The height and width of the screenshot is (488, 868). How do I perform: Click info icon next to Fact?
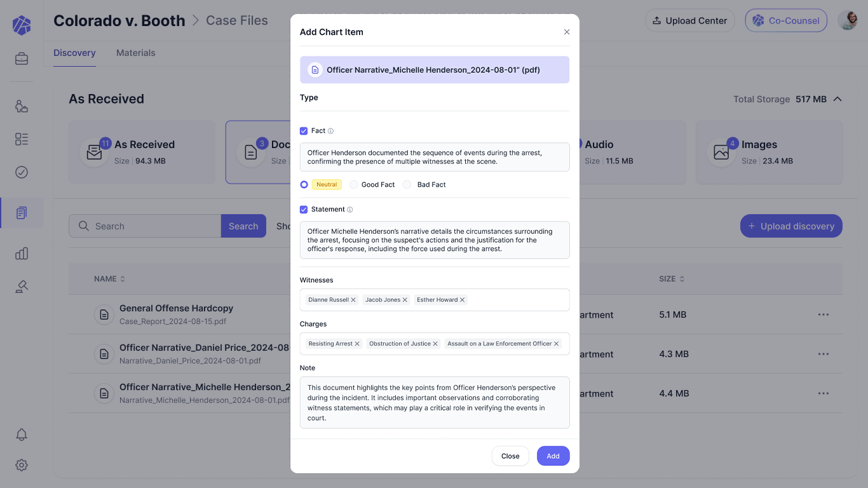click(330, 131)
